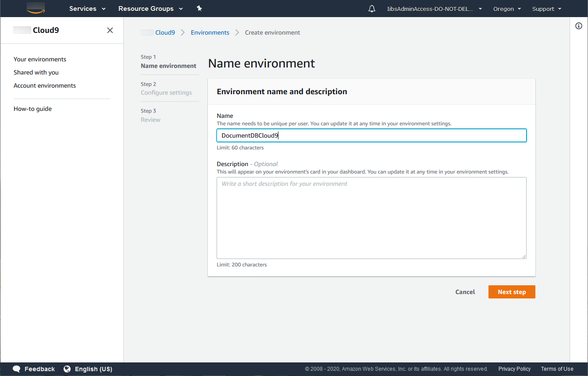Image resolution: width=588 pixels, height=376 pixels.
Task: Open the info panel icon
Action: [578, 26]
